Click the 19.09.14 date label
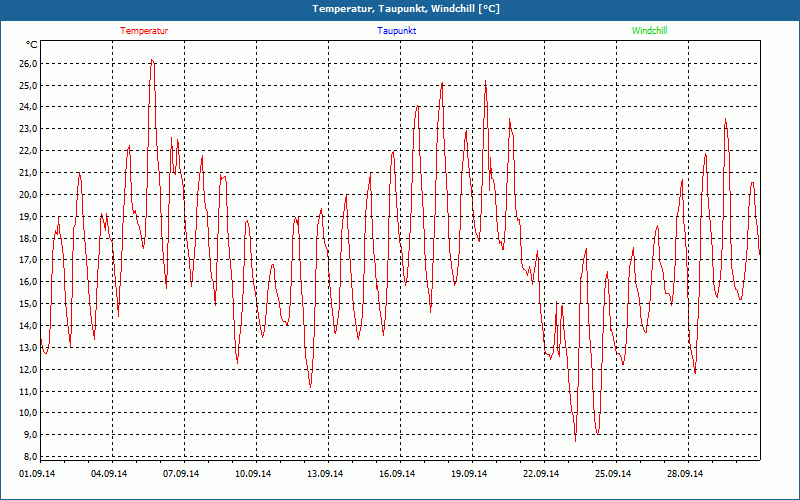 (469, 474)
